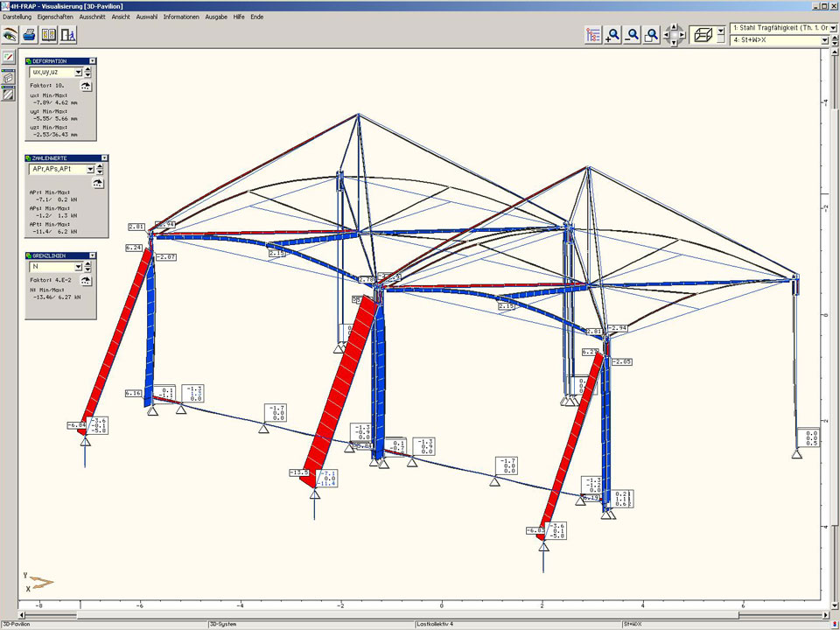Open the Informationen menu

[181, 17]
